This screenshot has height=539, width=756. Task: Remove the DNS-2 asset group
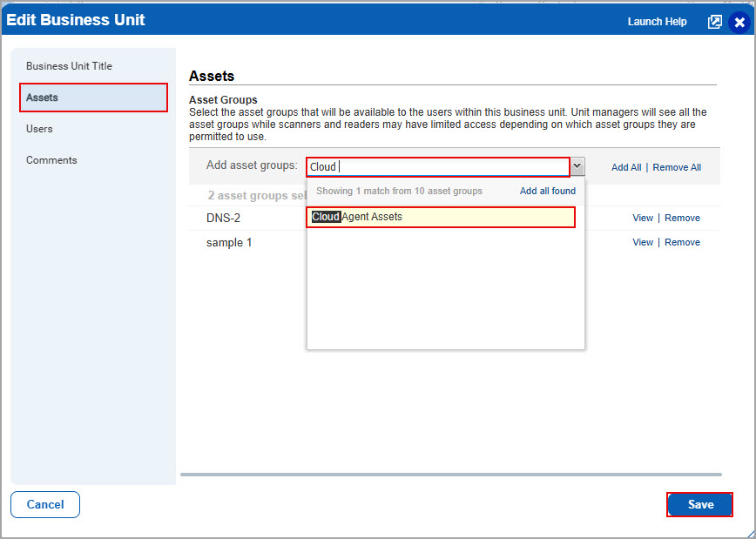[682, 218]
